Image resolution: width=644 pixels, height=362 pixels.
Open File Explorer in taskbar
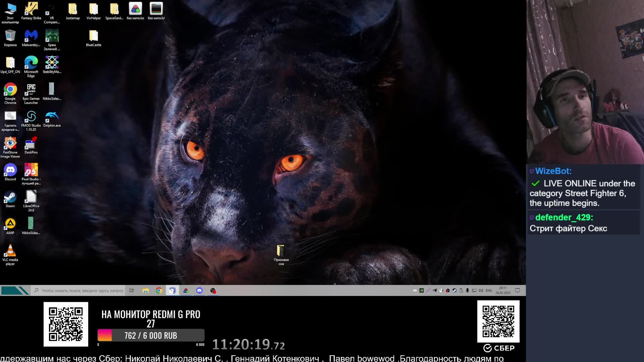click(x=145, y=291)
